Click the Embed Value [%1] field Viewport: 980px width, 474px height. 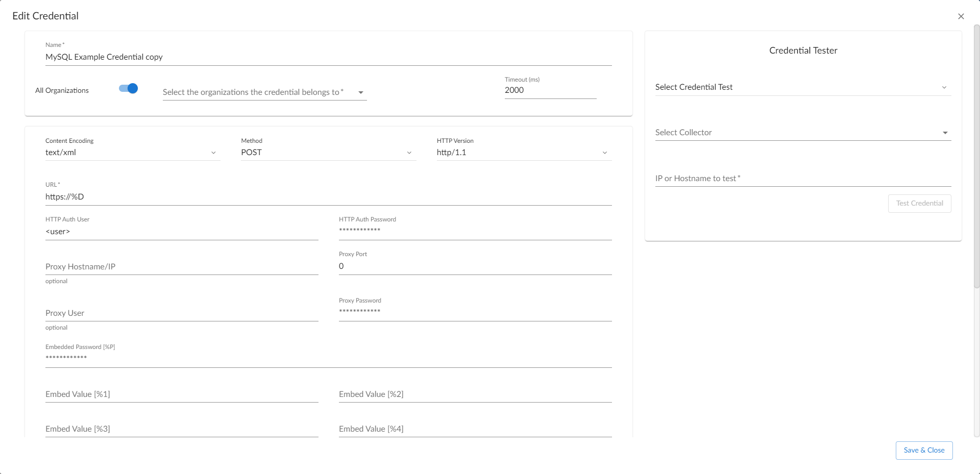[181, 394]
